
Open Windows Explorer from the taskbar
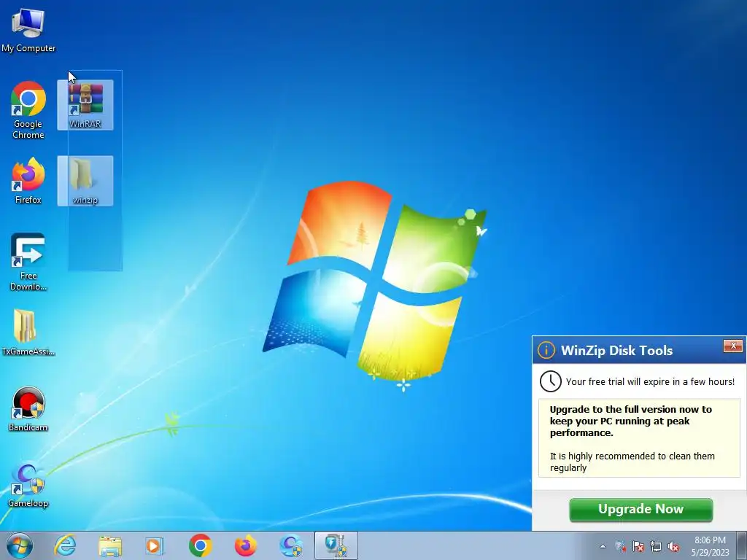click(110, 545)
